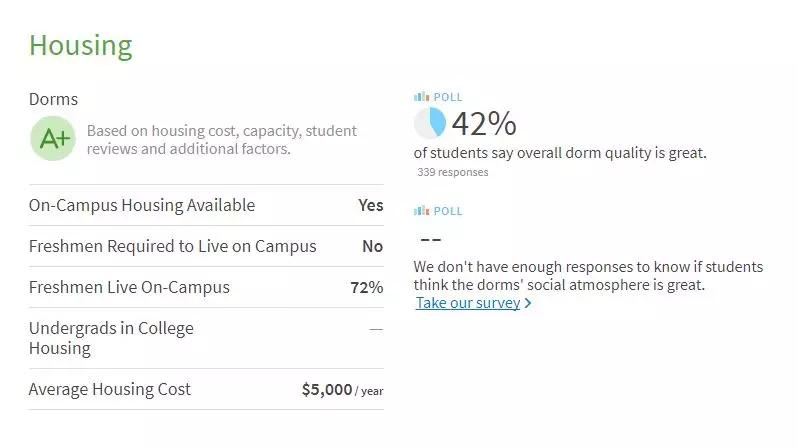Select the Freshmen Required to Live on Campus label
The height and width of the screenshot is (448, 797).
172,246
